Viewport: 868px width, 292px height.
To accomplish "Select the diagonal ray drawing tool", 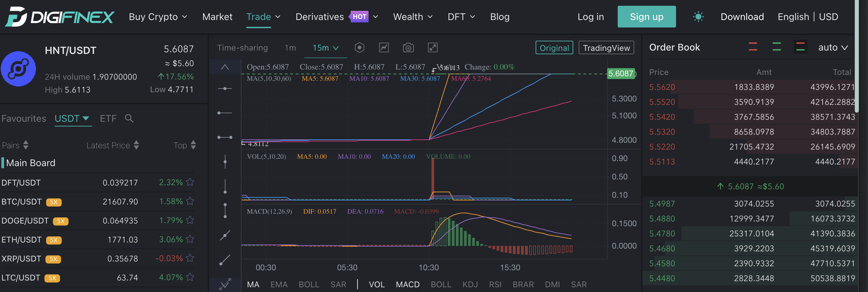I will click(225, 260).
